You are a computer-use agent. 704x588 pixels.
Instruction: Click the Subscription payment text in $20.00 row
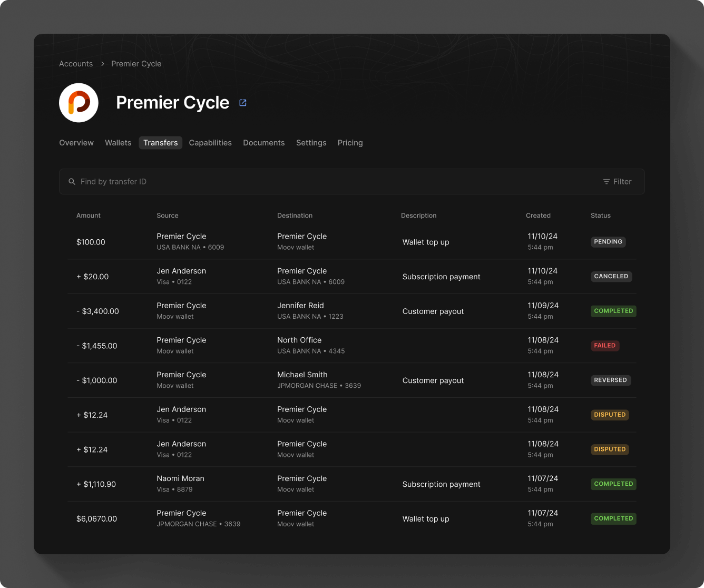click(x=442, y=277)
